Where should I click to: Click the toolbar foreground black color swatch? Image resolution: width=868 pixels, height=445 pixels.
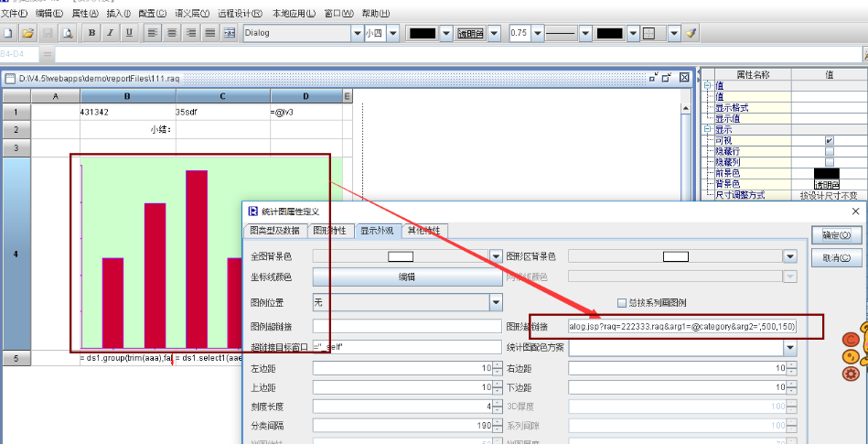click(x=423, y=33)
